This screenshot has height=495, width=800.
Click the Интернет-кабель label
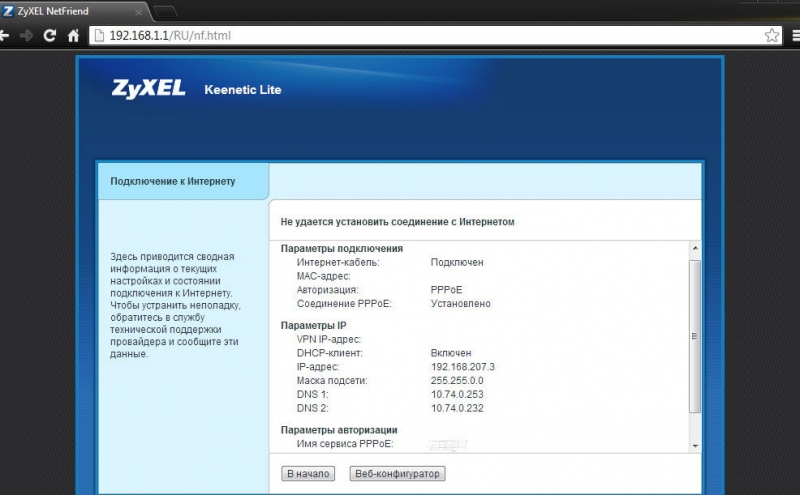click(x=338, y=262)
